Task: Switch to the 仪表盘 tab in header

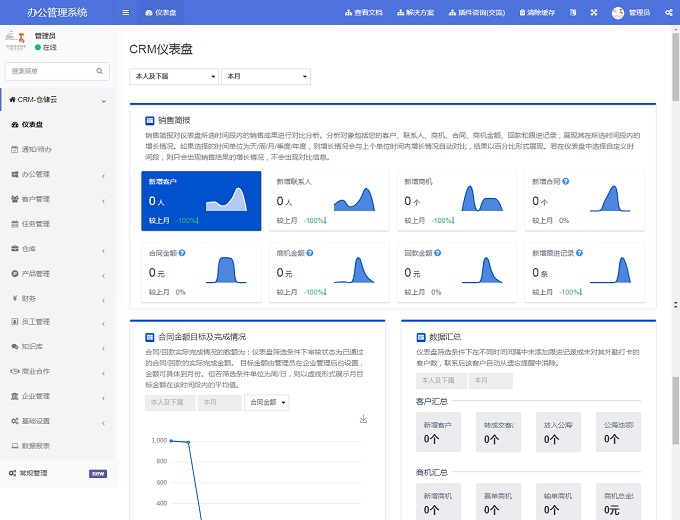Action: coord(161,13)
